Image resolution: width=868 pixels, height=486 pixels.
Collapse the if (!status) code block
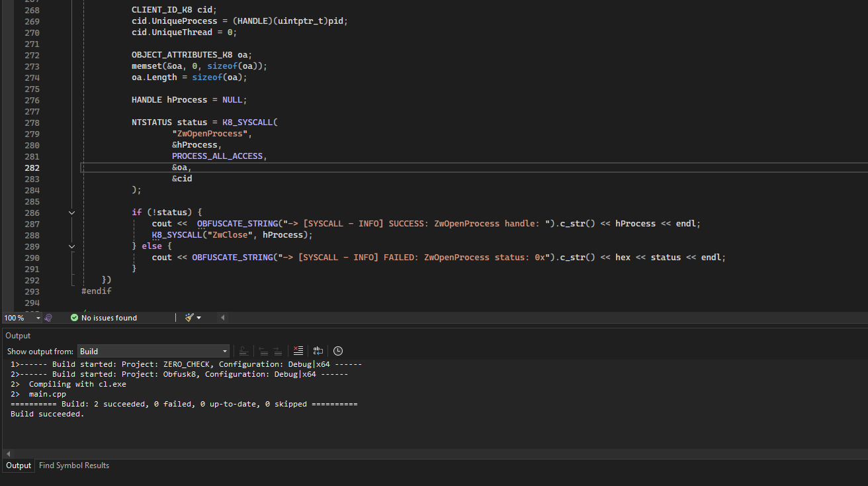pyautogui.click(x=72, y=213)
